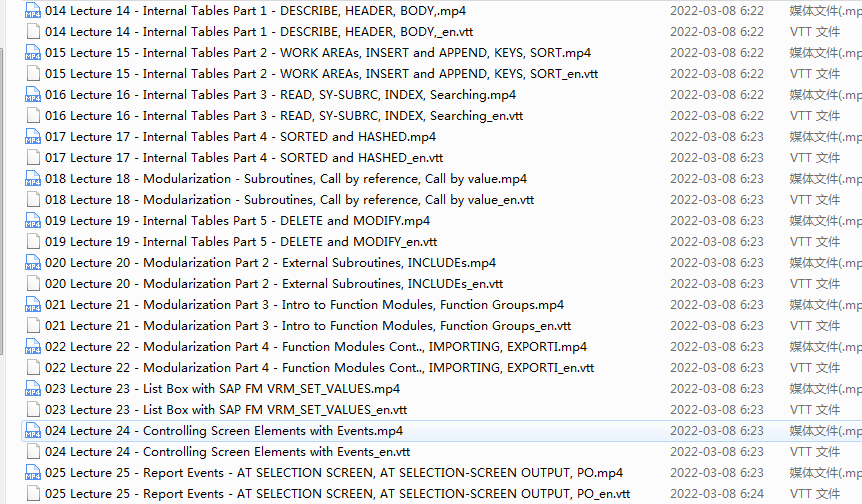Select 023 Lecture 23 VRM_SET_VALUES_en.vtt name

coord(226,409)
